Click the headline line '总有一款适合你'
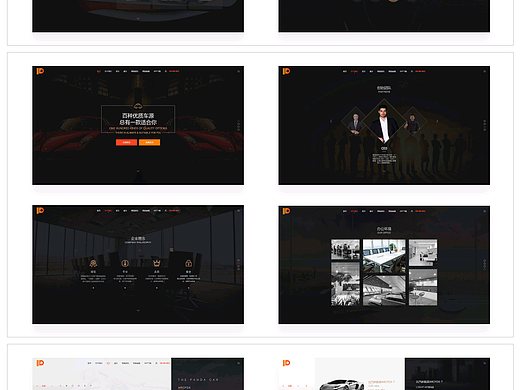This screenshot has width=520, height=390. tap(138, 122)
